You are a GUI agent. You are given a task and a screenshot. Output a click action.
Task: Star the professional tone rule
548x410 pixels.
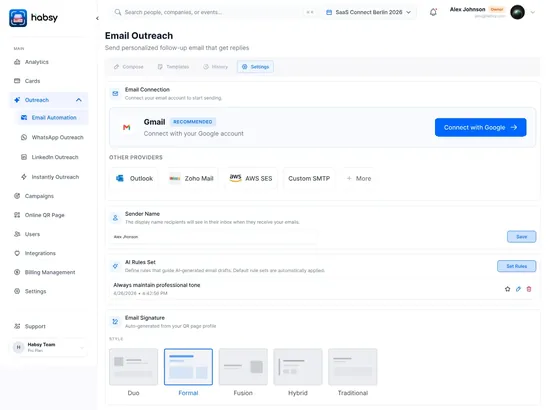(x=507, y=289)
